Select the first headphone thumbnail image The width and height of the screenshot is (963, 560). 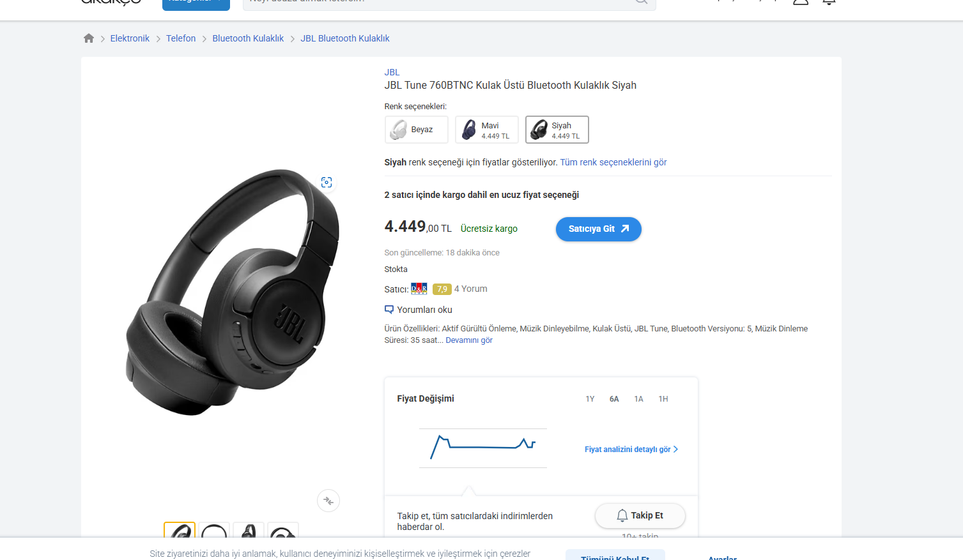180,530
